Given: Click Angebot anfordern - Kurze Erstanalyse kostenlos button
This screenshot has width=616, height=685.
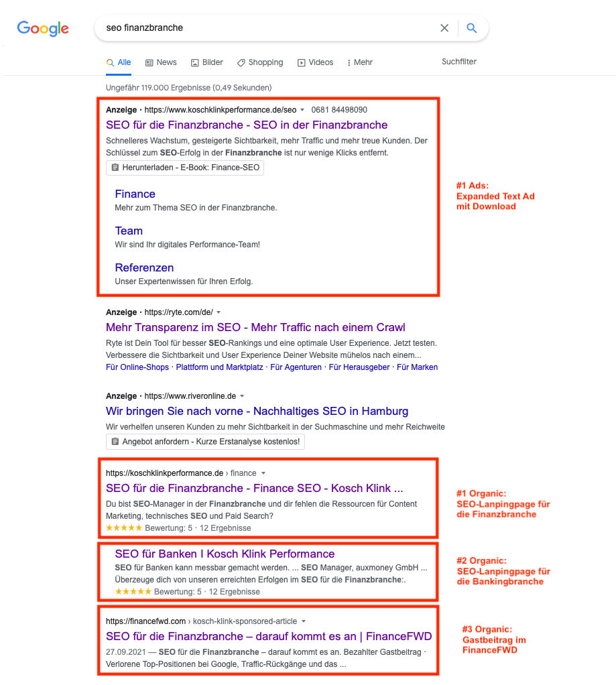Looking at the screenshot, I should [205, 442].
